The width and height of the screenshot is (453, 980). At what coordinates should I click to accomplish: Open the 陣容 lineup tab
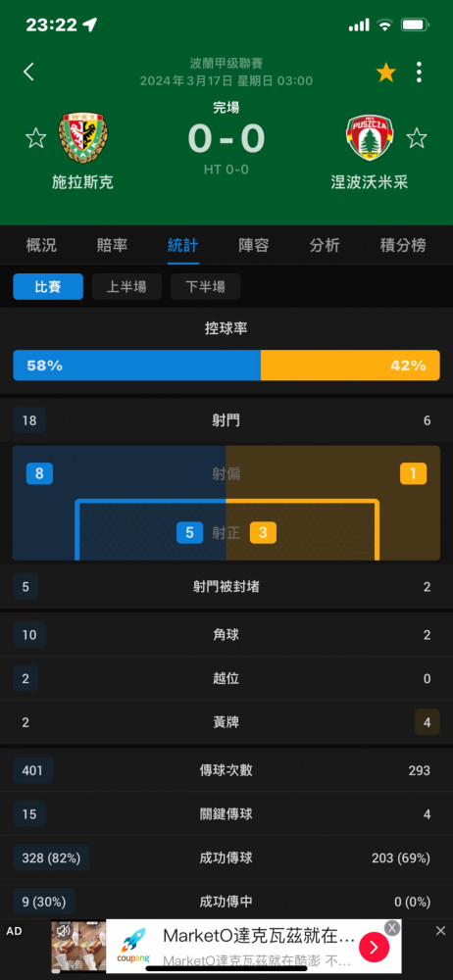[254, 246]
